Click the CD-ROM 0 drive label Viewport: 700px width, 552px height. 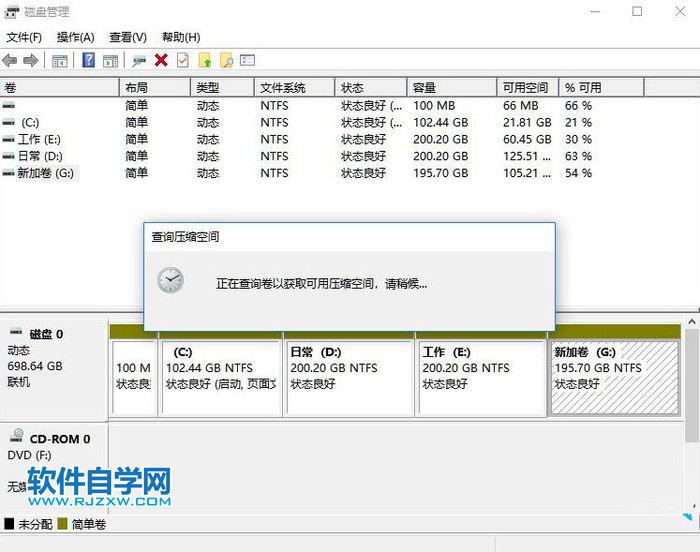[60, 439]
